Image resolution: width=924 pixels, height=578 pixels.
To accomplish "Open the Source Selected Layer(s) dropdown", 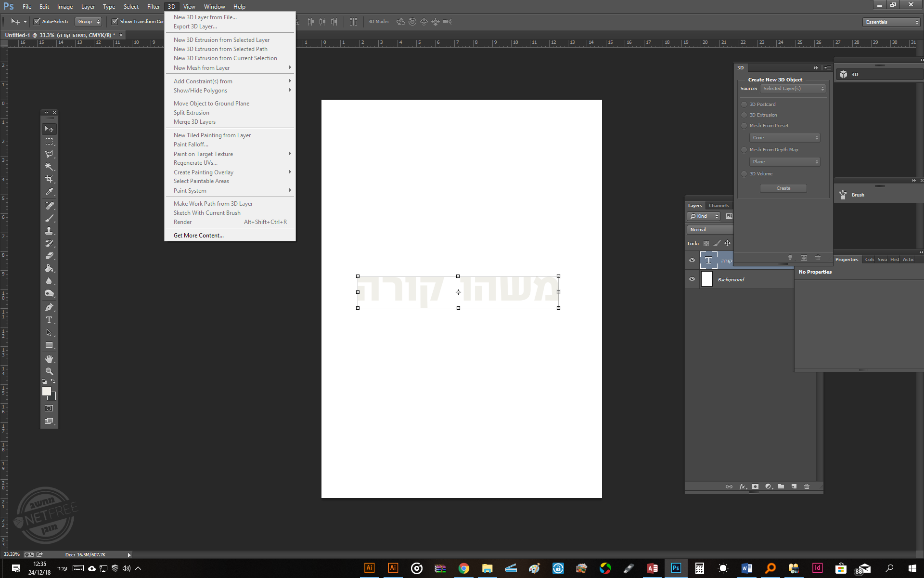I will pos(793,89).
